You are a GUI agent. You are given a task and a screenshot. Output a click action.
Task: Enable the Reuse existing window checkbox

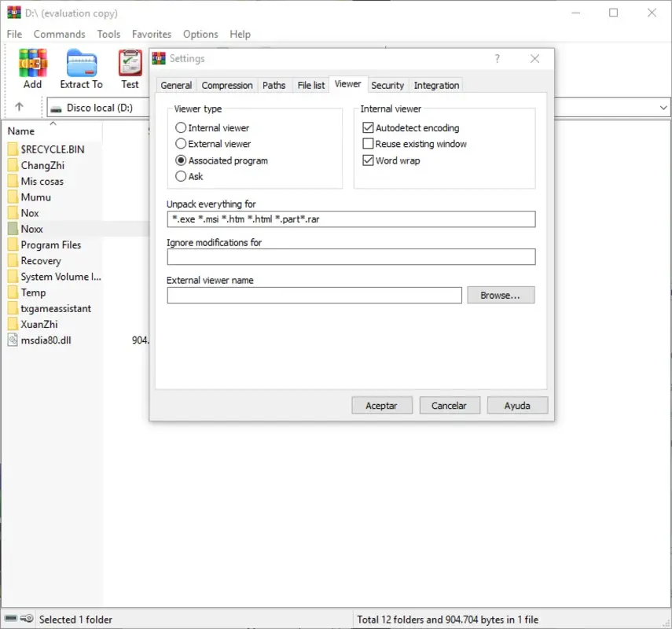[368, 144]
